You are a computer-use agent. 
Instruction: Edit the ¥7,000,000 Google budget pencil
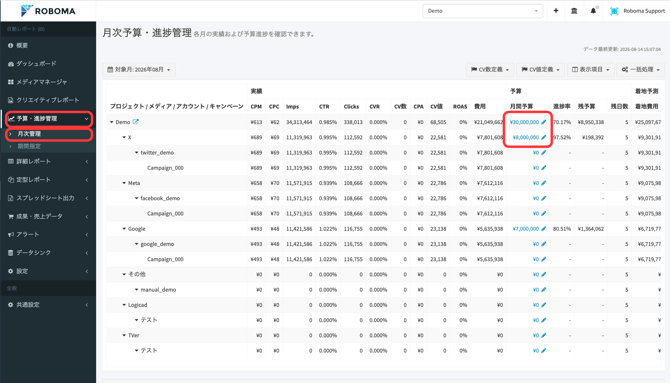(544, 229)
